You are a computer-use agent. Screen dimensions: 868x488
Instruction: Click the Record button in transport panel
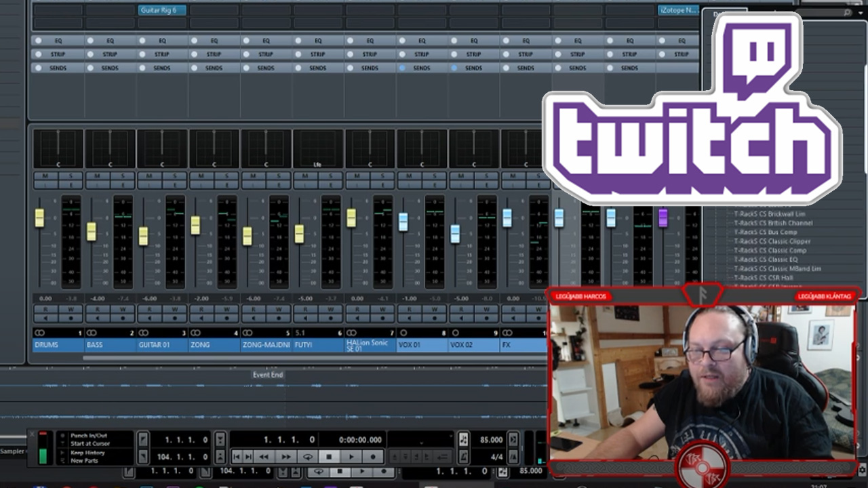coord(372,457)
